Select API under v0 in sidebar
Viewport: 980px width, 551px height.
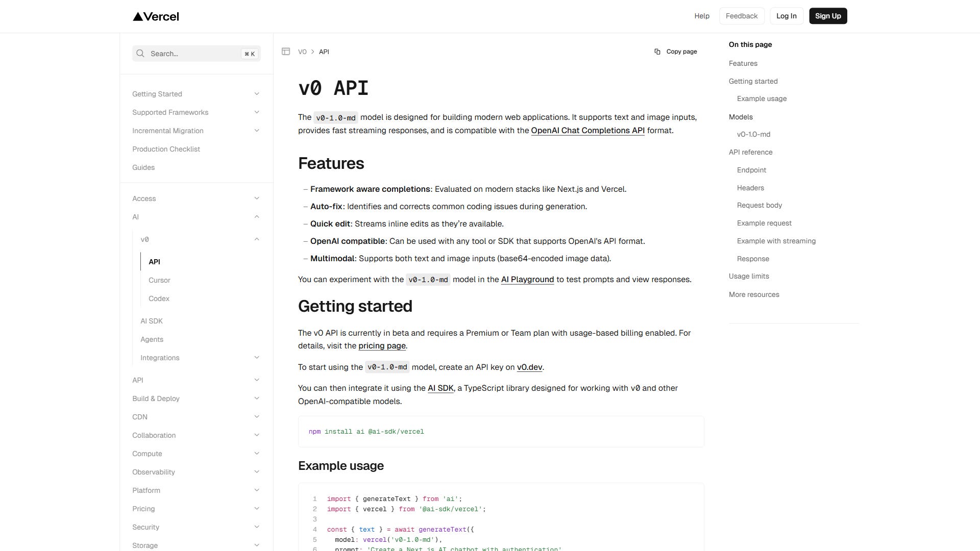154,262
